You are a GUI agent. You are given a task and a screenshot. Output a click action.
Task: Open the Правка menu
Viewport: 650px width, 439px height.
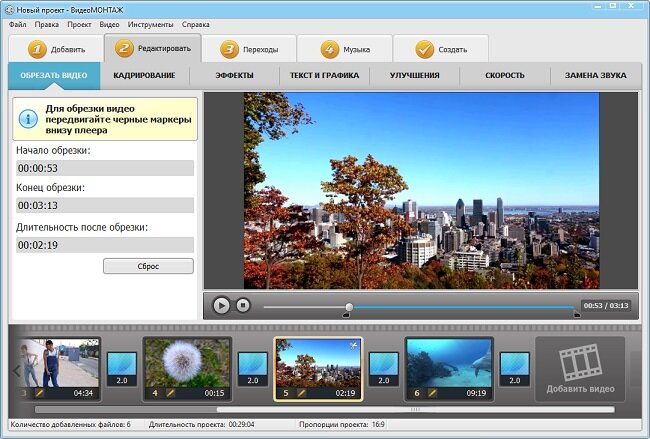point(46,24)
